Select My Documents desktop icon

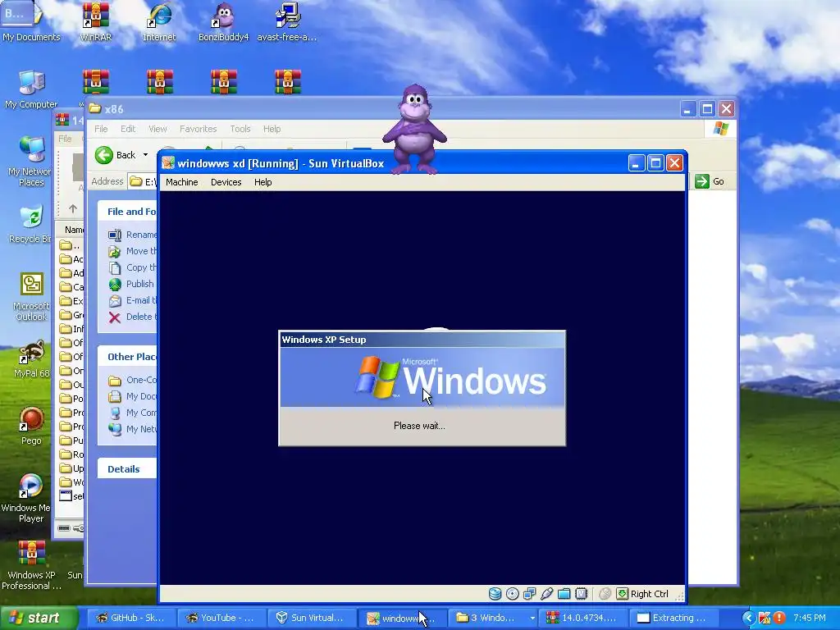(x=31, y=21)
